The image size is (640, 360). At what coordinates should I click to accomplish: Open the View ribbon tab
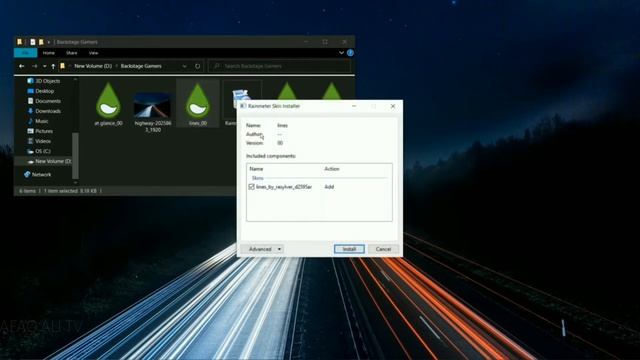(x=93, y=53)
